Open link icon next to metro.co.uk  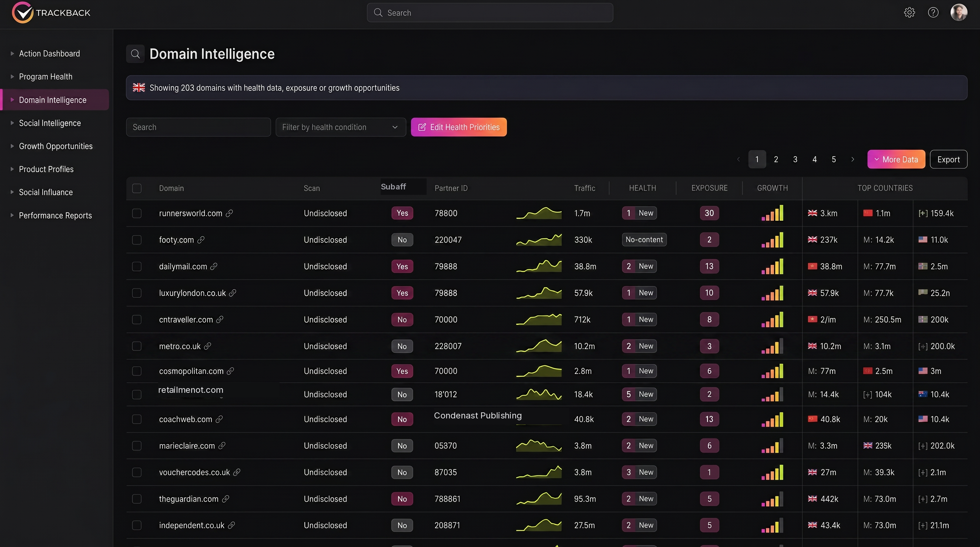click(x=207, y=347)
